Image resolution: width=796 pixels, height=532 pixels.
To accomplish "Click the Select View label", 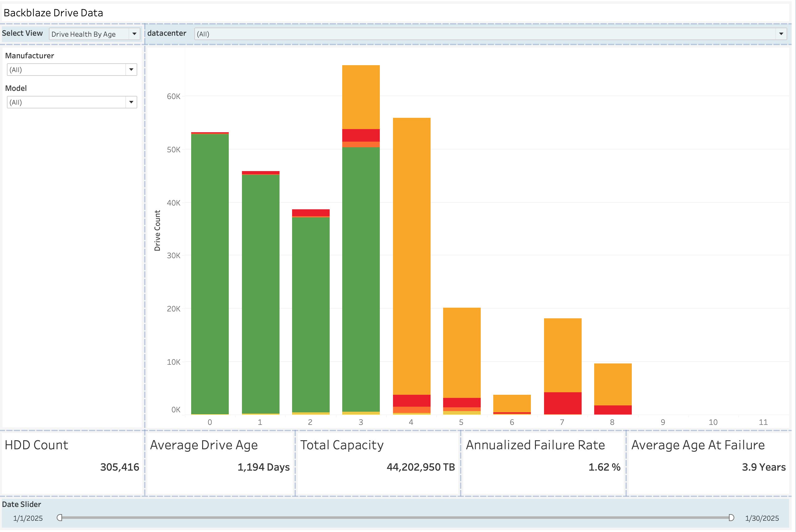I will [x=22, y=33].
